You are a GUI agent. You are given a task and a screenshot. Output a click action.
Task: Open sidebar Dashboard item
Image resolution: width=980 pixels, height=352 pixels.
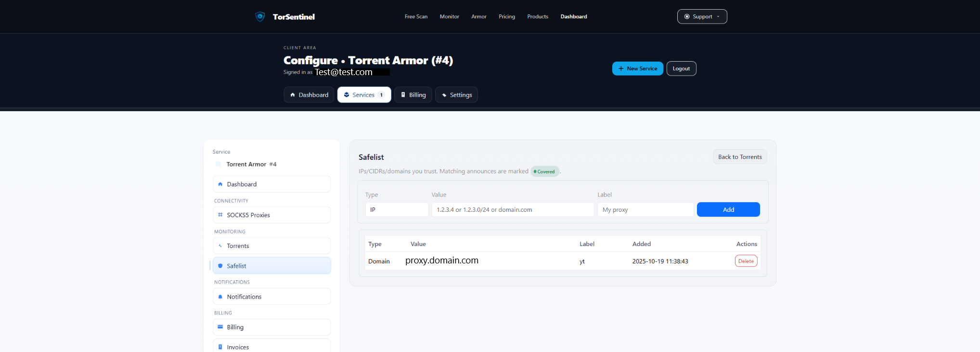[x=271, y=184]
